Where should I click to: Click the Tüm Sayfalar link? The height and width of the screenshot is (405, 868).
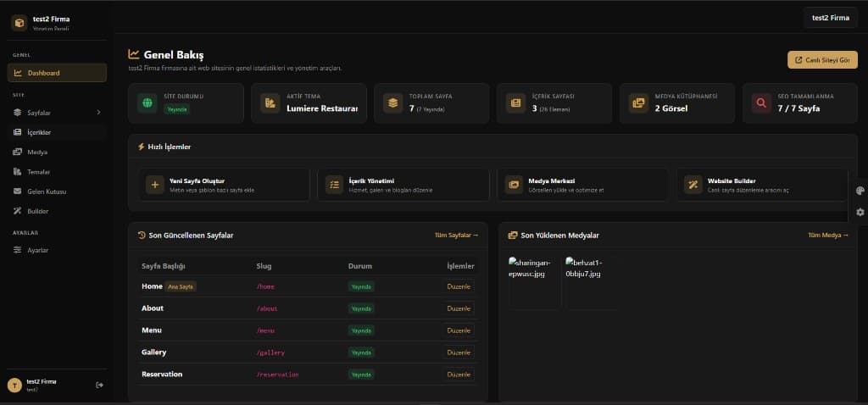click(x=457, y=236)
